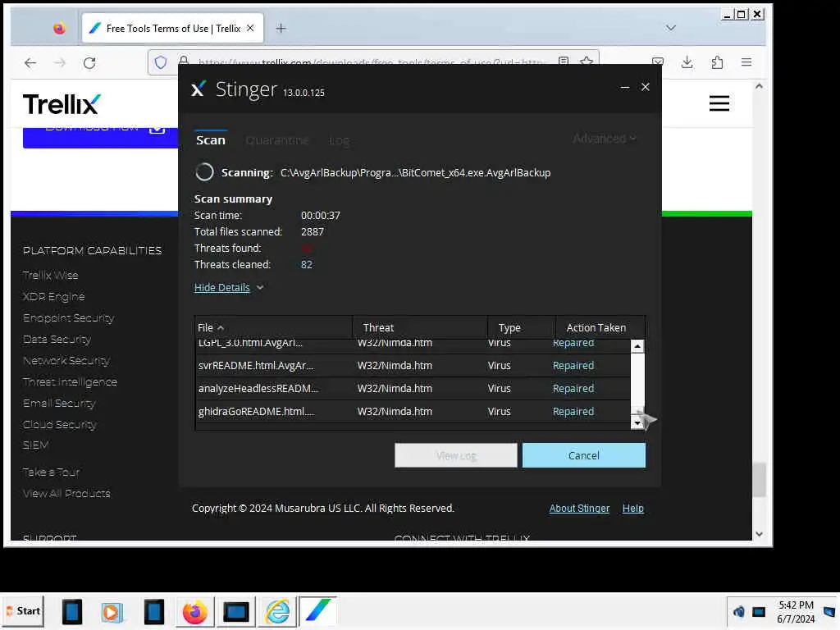The height and width of the screenshot is (630, 840).
Task: Click the tracking protection shield icon
Action: [x=161, y=62]
